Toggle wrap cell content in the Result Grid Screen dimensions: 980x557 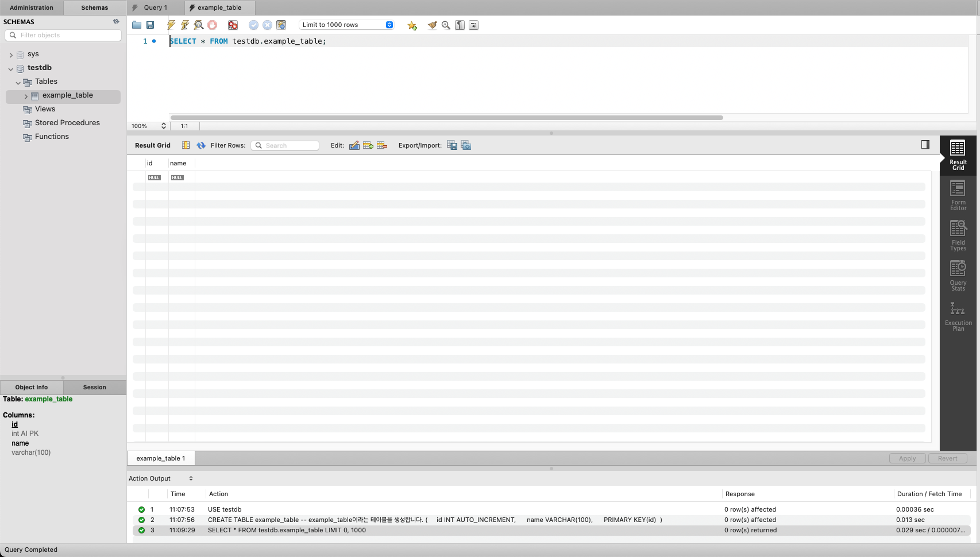186,145
